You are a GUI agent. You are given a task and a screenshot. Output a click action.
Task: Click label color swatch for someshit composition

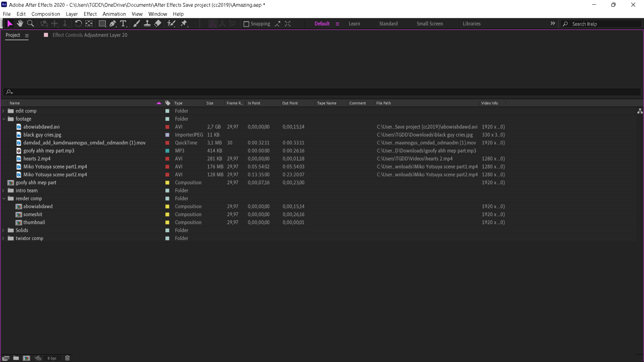point(167,214)
